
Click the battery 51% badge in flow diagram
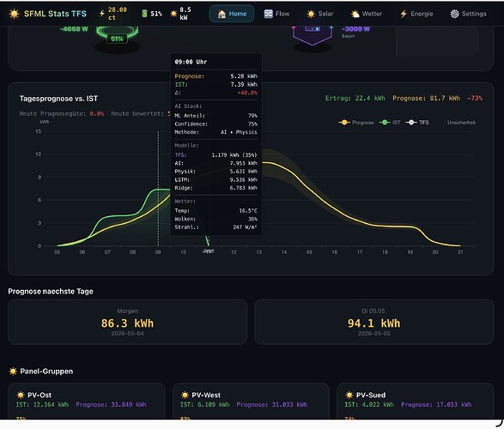[117, 39]
